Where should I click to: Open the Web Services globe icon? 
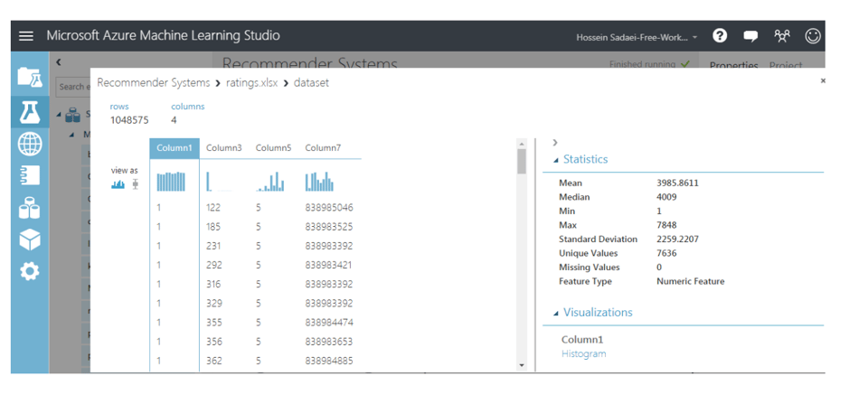coord(30,144)
